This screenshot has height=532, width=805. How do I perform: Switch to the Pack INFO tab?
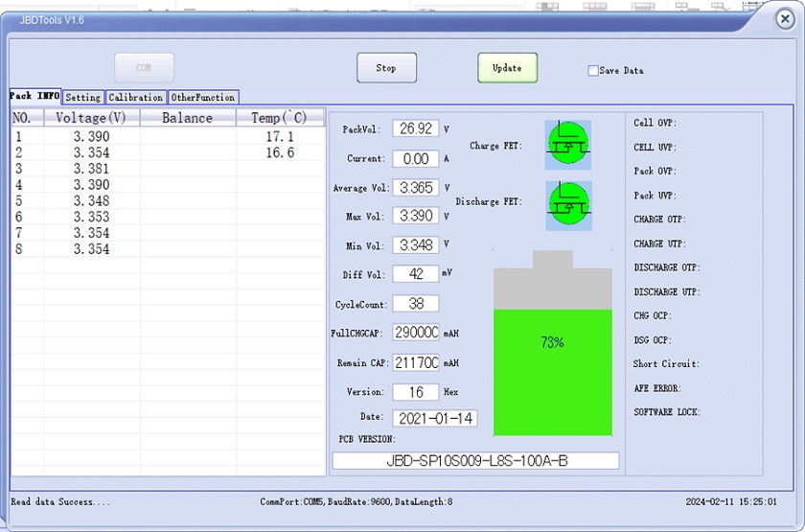[x=34, y=96]
